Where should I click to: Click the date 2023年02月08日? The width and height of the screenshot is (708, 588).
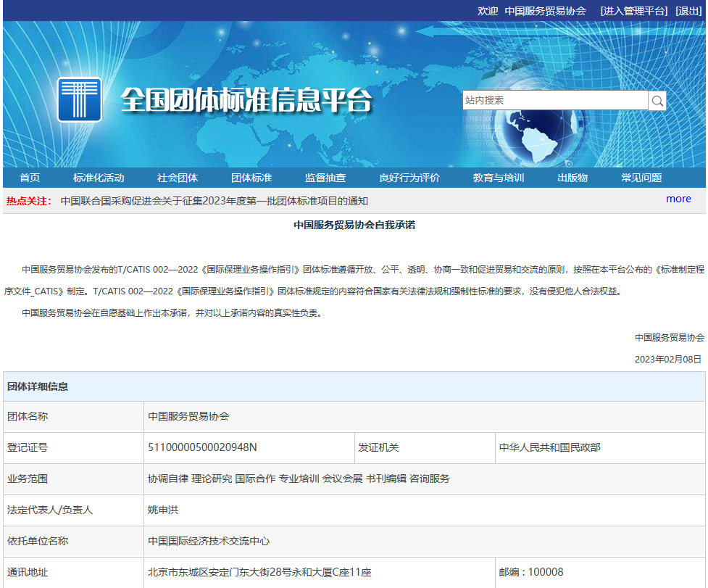pyautogui.click(x=668, y=359)
